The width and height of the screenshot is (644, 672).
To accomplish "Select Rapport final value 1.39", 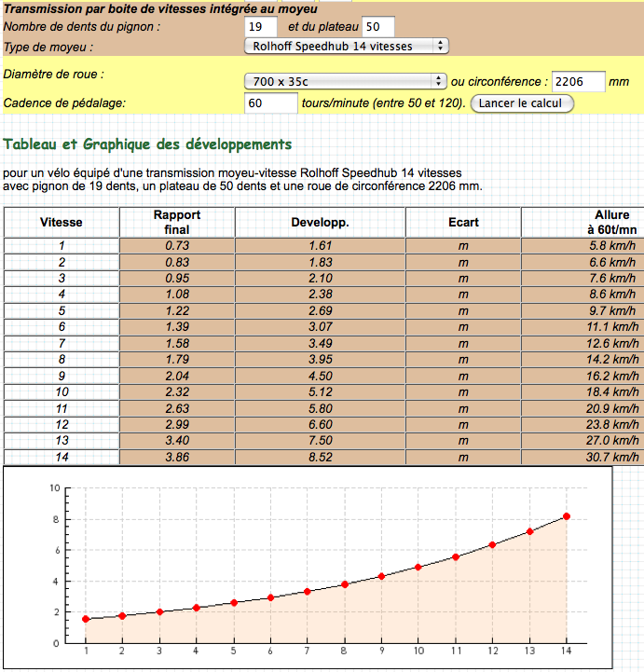I will [177, 327].
